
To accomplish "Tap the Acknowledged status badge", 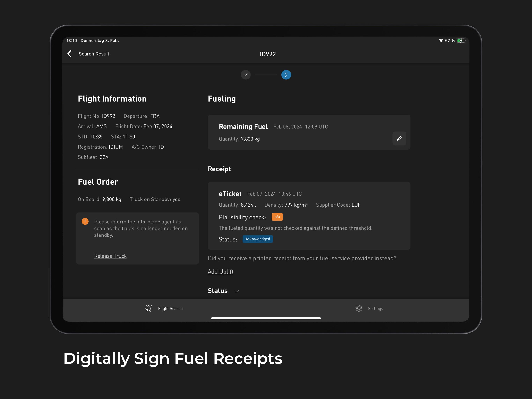I will 258,239.
